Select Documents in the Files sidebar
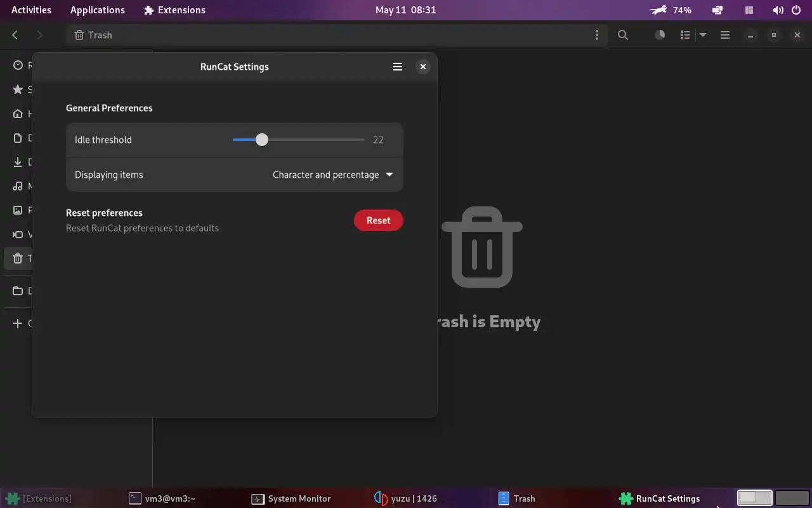Viewport: 812px width, 508px height. pos(18,138)
